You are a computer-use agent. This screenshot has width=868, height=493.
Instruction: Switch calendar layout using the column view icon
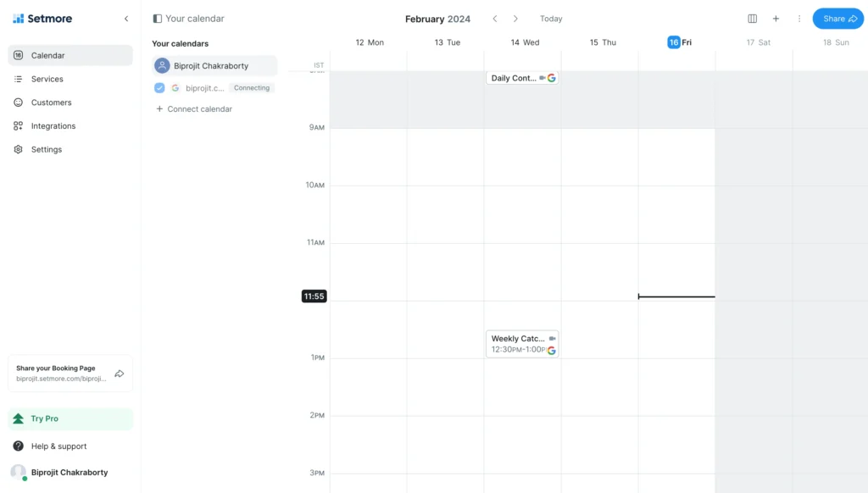pos(752,18)
